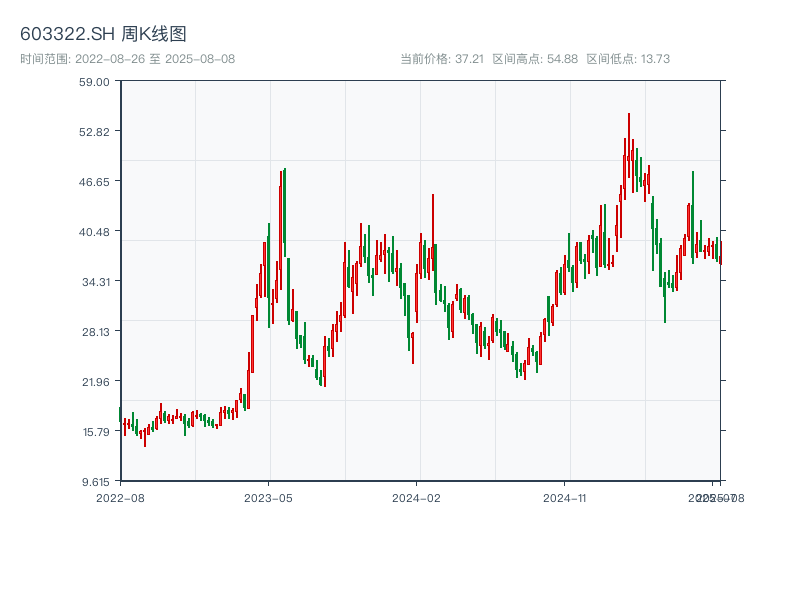Click the 区间高点 54.88 label
The image size is (800, 600).
[535, 59]
